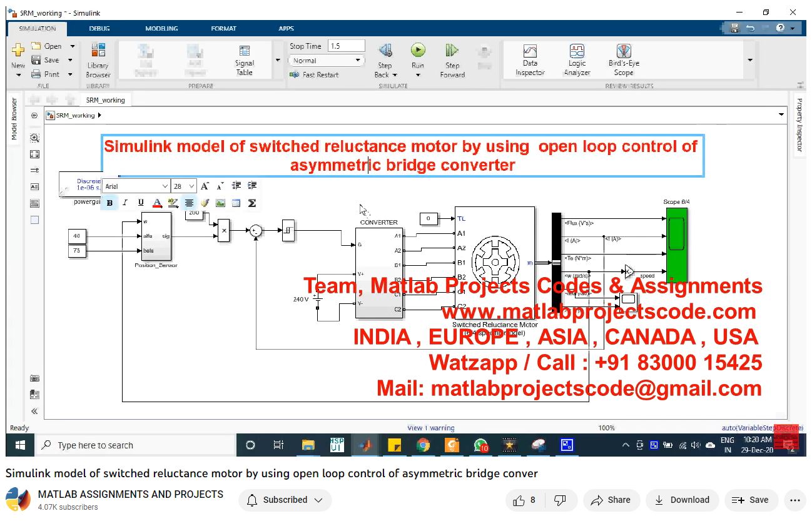Image resolution: width=812 pixels, height=521 pixels.
Task: Click the viewmarks palette icon
Action: point(34,395)
